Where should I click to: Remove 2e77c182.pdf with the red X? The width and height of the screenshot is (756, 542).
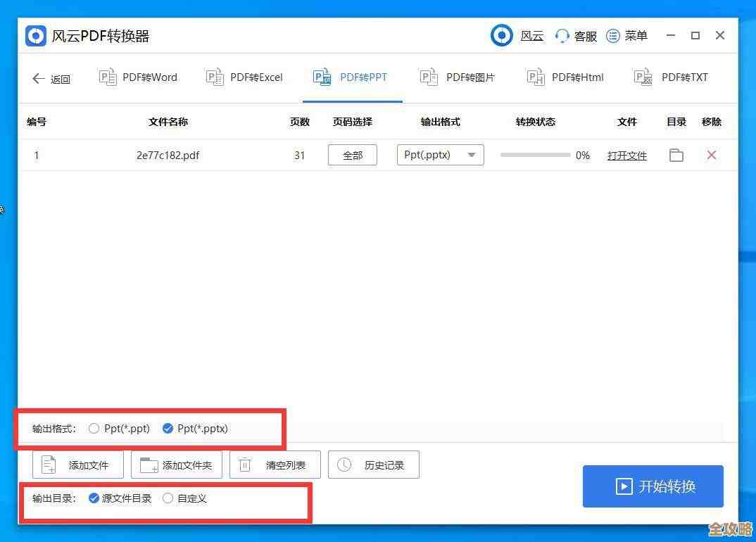click(x=712, y=155)
